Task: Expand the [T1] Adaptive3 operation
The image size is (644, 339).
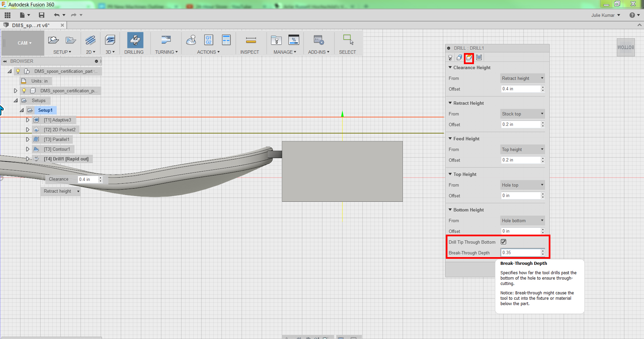Action: coord(28,120)
